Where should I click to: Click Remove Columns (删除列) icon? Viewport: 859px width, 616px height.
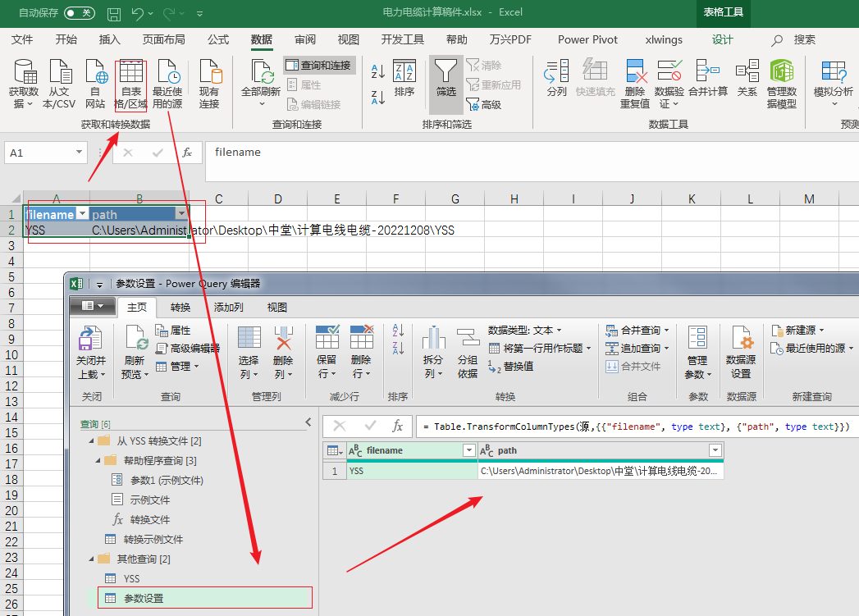(283, 353)
